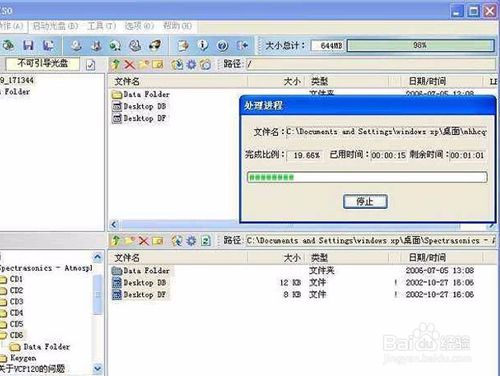Click the progress bar in 处理进程 dialog
The image size is (500, 376).
pyautogui.click(x=367, y=177)
